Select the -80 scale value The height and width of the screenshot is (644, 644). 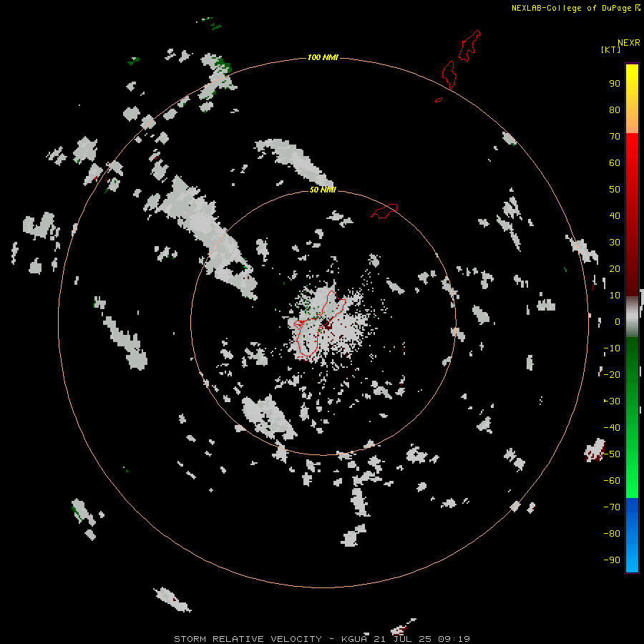(x=612, y=534)
